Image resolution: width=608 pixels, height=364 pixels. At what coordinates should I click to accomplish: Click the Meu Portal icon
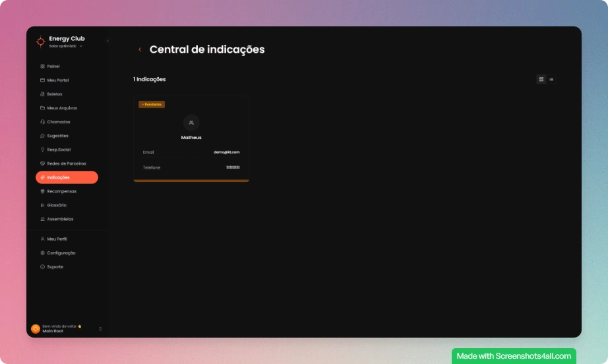coord(42,80)
